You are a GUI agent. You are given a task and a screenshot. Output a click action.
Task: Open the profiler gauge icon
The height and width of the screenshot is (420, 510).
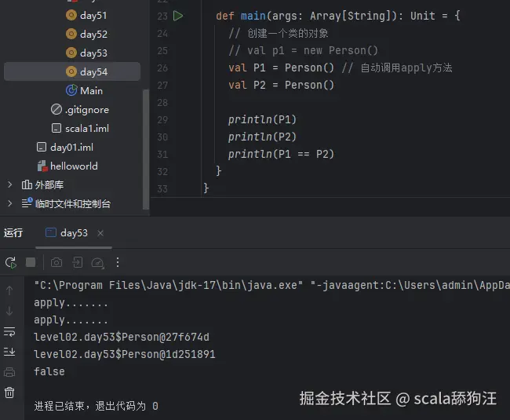(97, 262)
